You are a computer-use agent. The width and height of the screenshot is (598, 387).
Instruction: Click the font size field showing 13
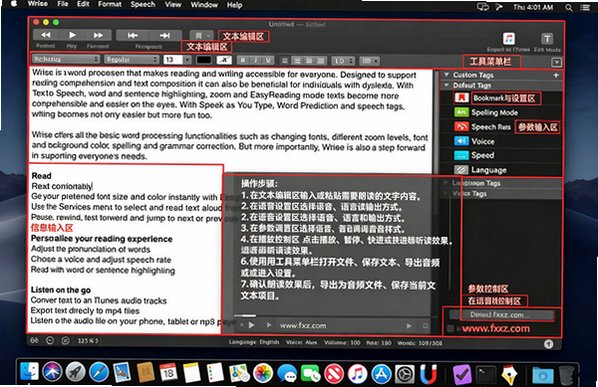(173, 60)
